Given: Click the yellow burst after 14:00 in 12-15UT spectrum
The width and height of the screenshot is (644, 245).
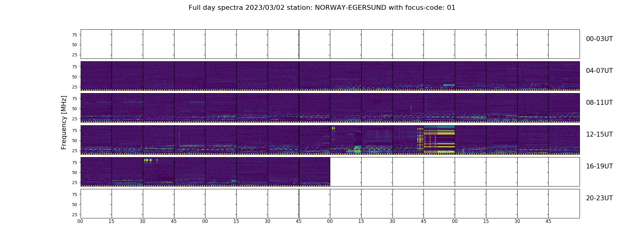Looking at the screenshot, I should pos(333,129).
